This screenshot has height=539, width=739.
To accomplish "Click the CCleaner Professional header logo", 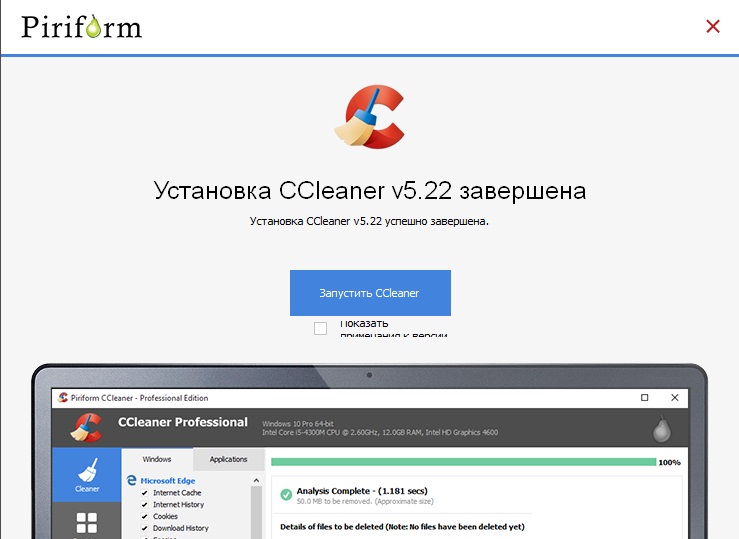I will (x=86, y=427).
